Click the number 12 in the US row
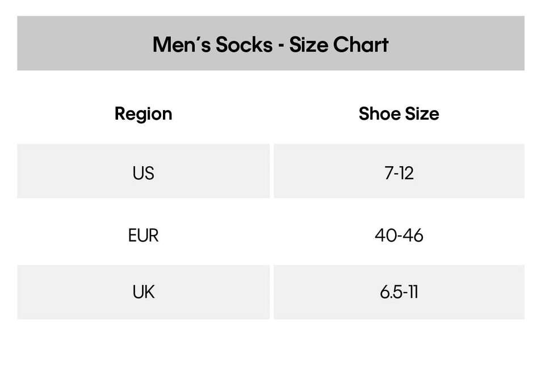545x392 pixels. tap(406, 172)
